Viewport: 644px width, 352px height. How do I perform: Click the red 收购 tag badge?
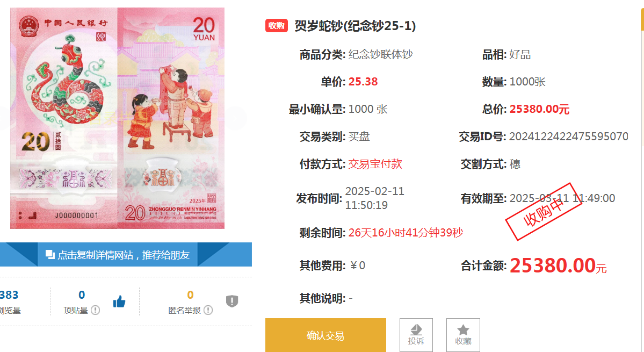277,25
